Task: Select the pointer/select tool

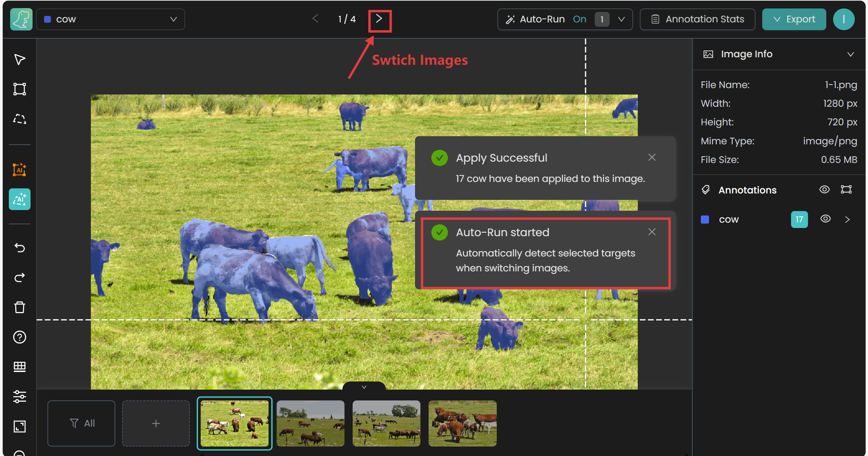Action: 19,59
